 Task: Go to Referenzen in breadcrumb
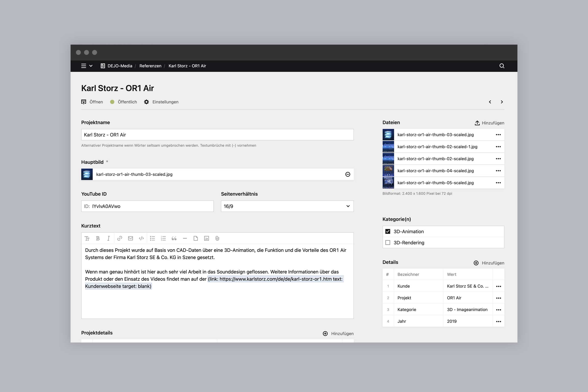150,66
